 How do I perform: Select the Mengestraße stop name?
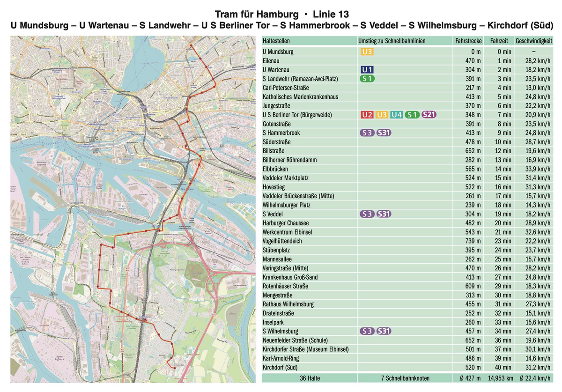point(278,295)
